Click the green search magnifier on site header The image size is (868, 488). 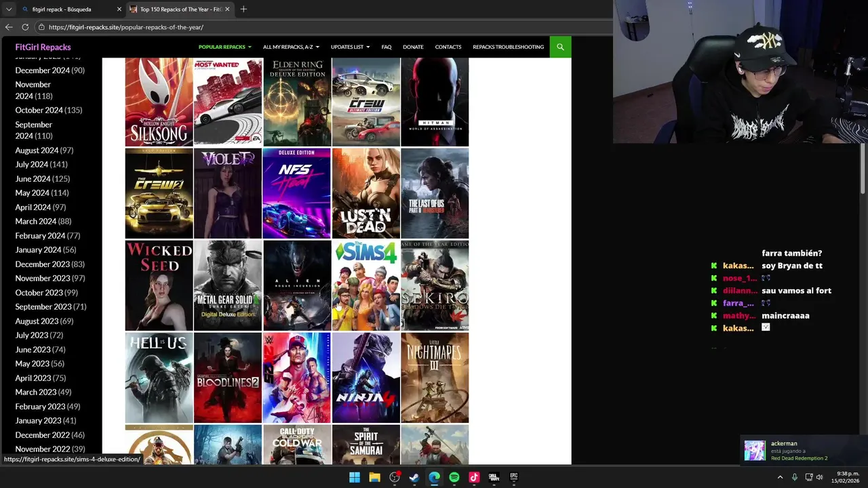pyautogui.click(x=560, y=47)
